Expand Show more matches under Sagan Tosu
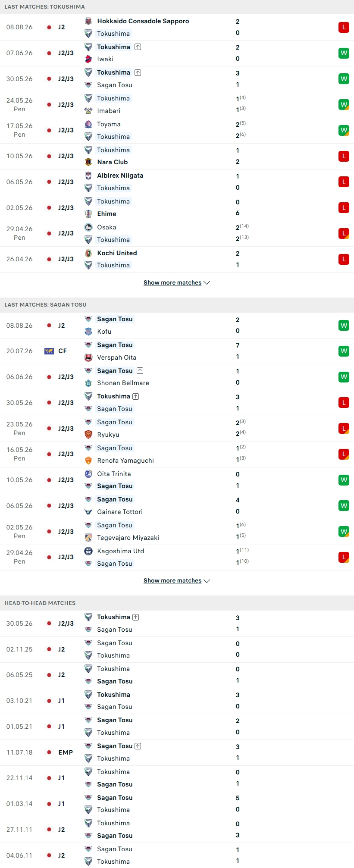 [x=177, y=581]
